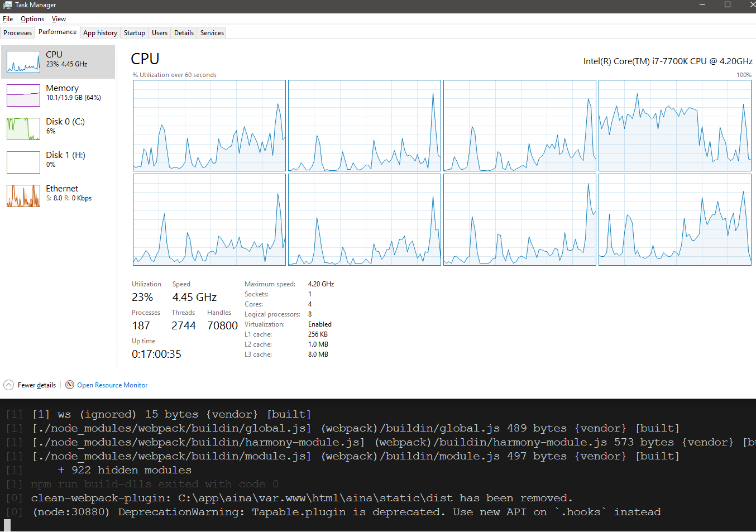Click the 187 processes count
This screenshot has width=756, height=532.
(x=141, y=325)
